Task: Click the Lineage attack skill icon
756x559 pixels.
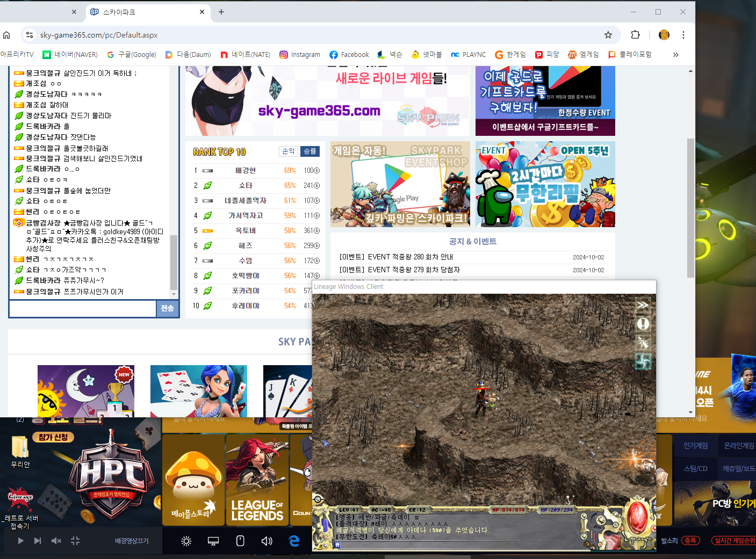Action: point(643,343)
